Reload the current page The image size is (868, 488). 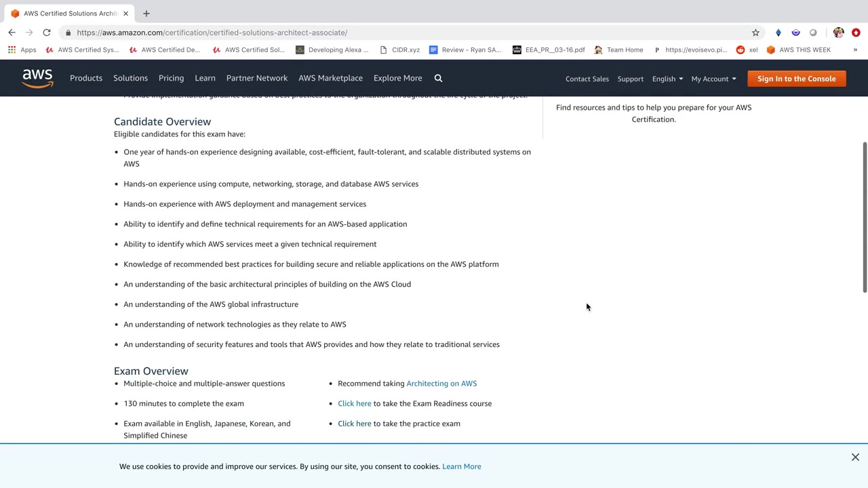47,33
